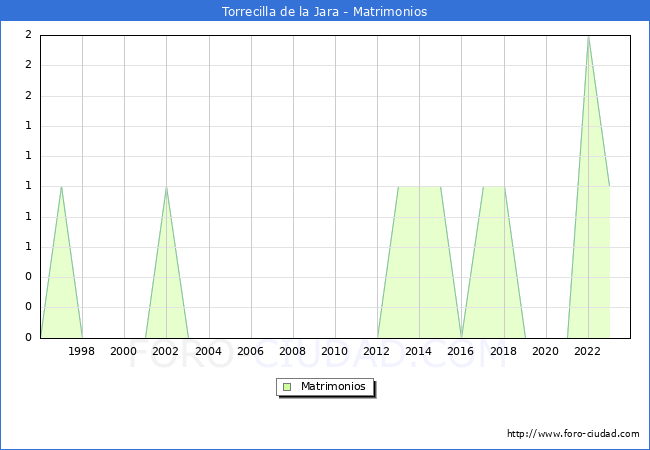Click the x-axis label 2008
This screenshot has height=450, width=650.
point(293,351)
